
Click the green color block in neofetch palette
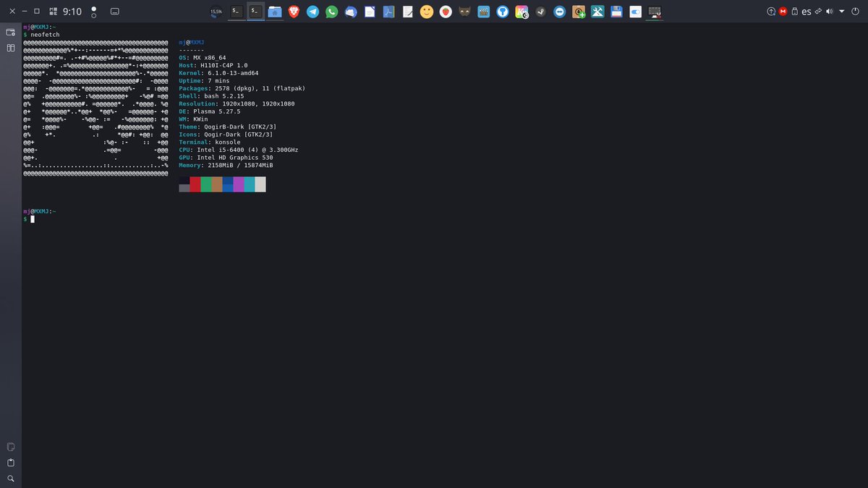click(206, 184)
